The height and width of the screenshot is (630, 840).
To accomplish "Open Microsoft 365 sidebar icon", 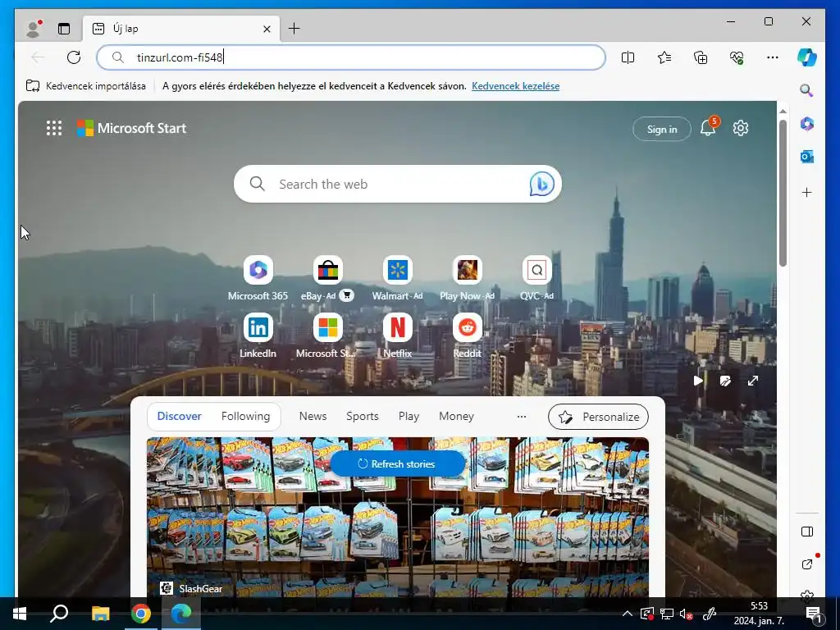I will pyautogui.click(x=807, y=124).
